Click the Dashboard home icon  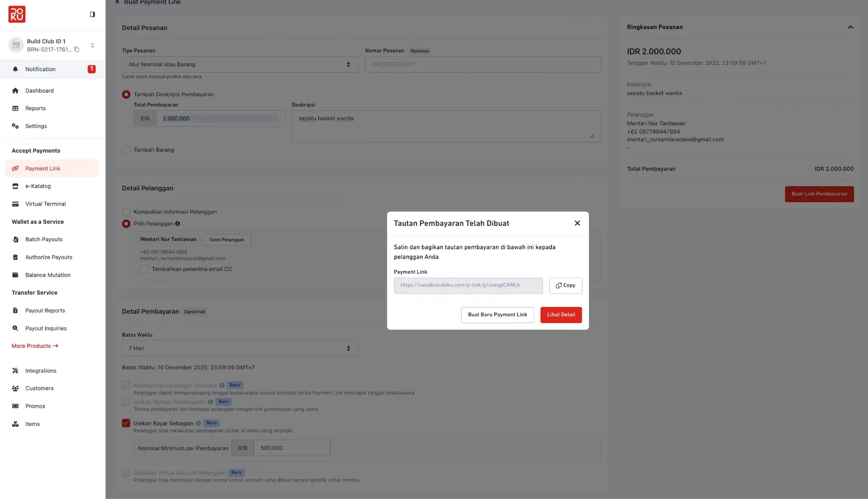pos(15,91)
